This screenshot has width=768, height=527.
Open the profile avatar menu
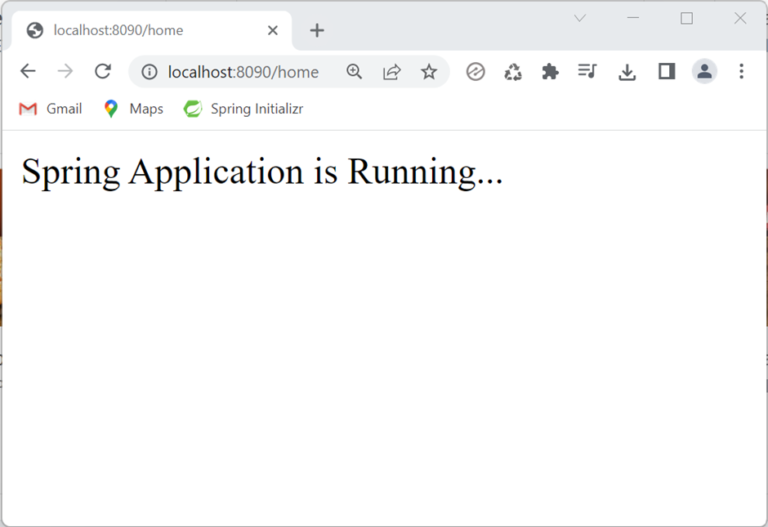click(x=704, y=72)
